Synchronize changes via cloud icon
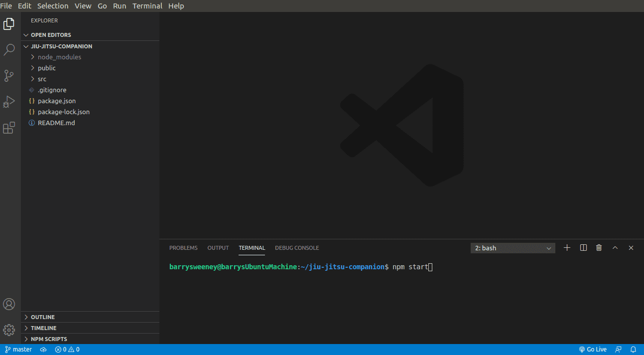This screenshot has width=644, height=355. pos(43,350)
